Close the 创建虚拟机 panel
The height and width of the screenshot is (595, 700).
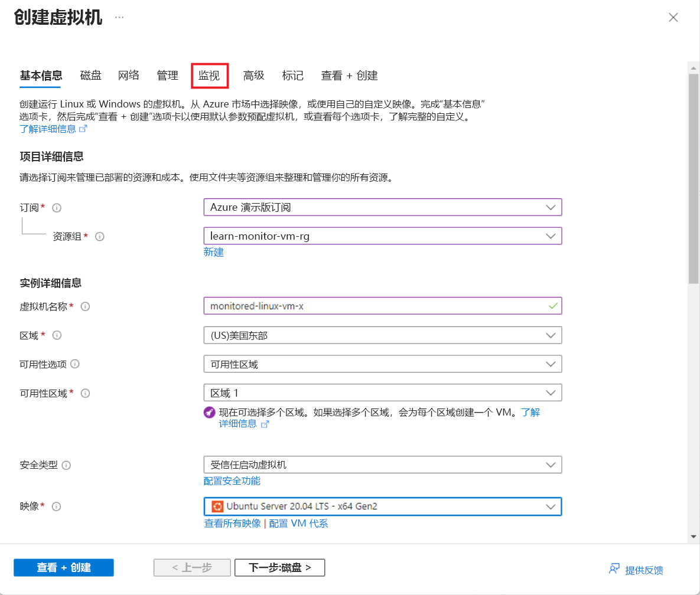[x=673, y=17]
